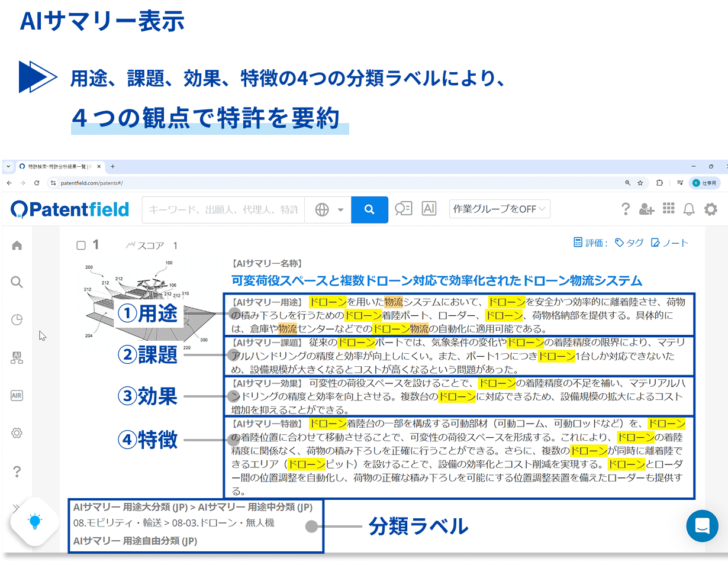Viewport: 728px width, 562px height.
Task: Click the blue magnifier search button
Action: pos(369,209)
